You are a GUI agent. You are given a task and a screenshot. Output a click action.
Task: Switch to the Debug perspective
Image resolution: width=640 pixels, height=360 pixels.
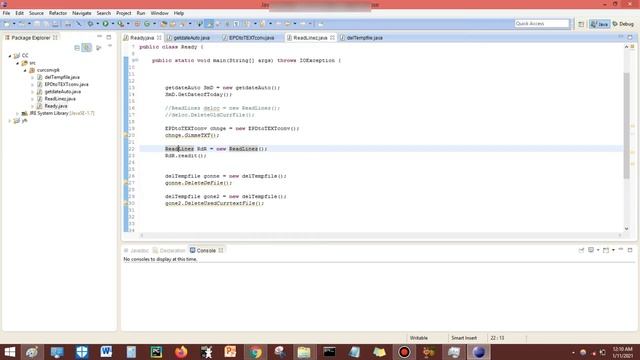tap(623, 24)
